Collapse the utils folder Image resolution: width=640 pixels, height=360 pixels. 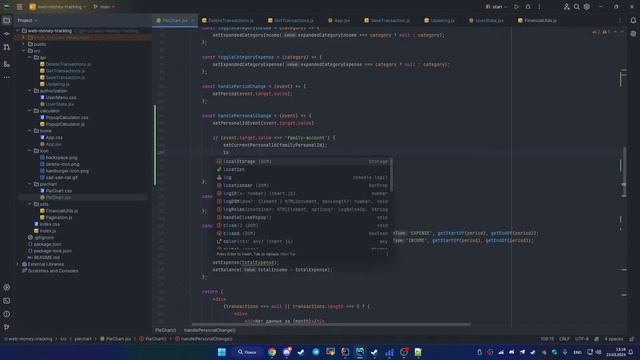click(30, 204)
